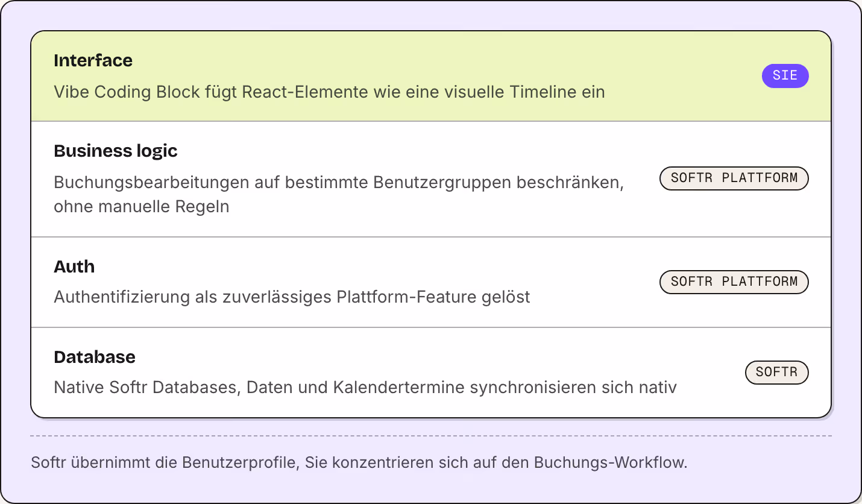Click the purple SIE badge
Viewport: 862px width, 504px height.
point(785,76)
